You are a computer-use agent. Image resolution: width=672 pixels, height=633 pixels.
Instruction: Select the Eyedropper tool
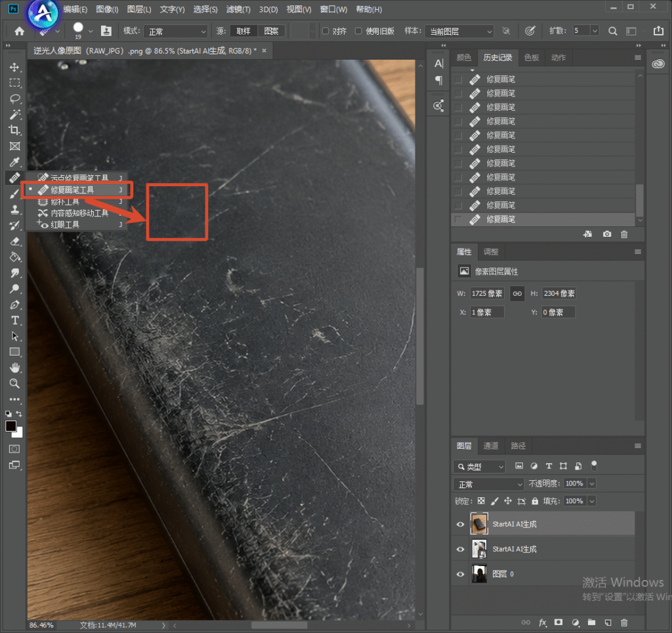click(x=14, y=162)
